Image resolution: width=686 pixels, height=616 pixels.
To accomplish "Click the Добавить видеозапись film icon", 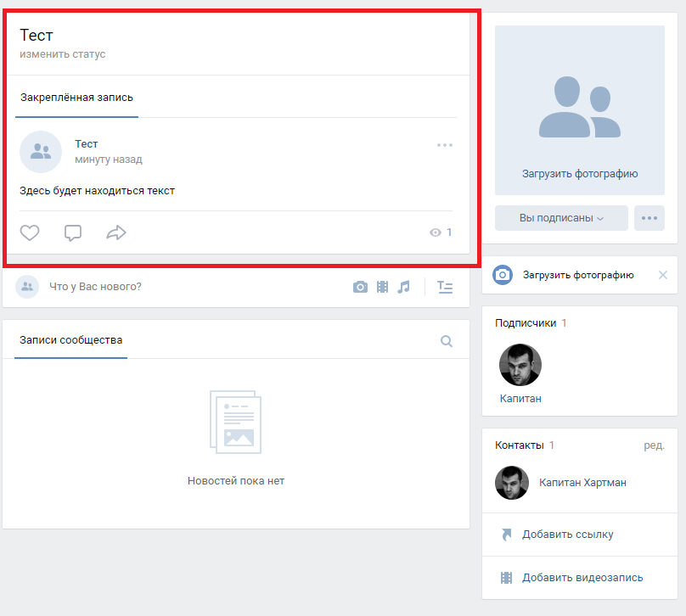I will tap(506, 578).
